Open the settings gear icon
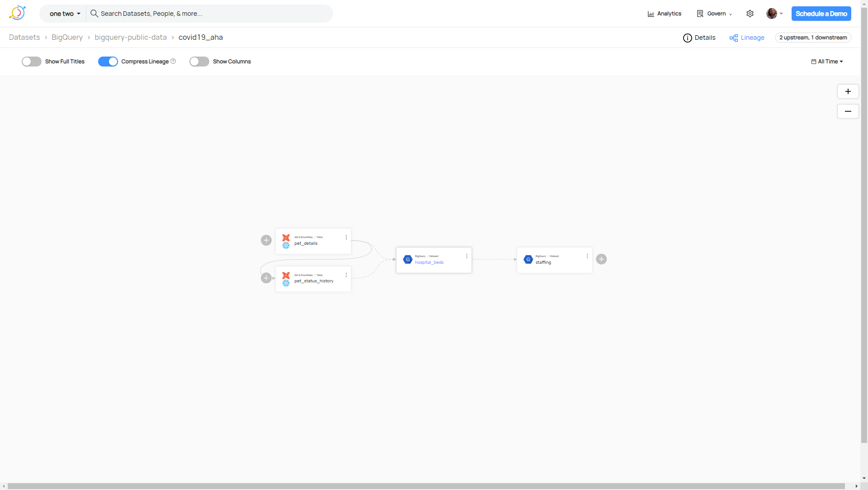 750,14
